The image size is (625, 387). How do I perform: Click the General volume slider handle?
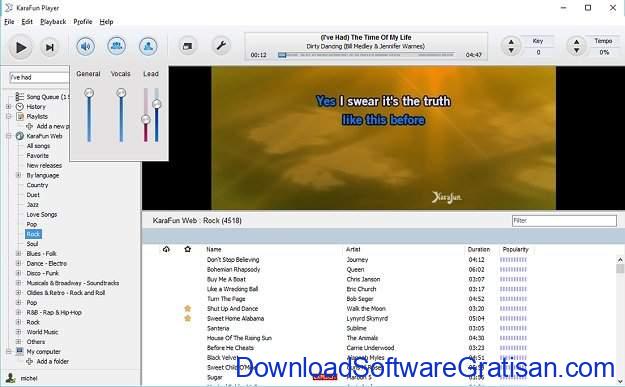tap(89, 92)
